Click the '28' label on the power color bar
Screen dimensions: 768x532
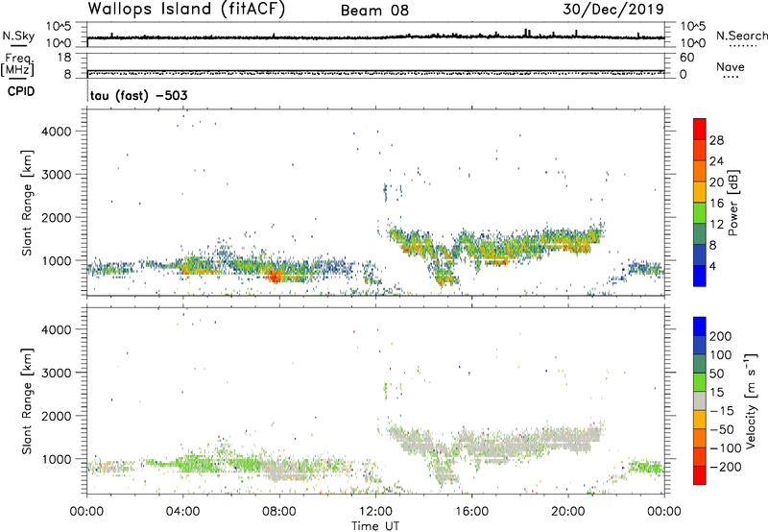click(716, 140)
